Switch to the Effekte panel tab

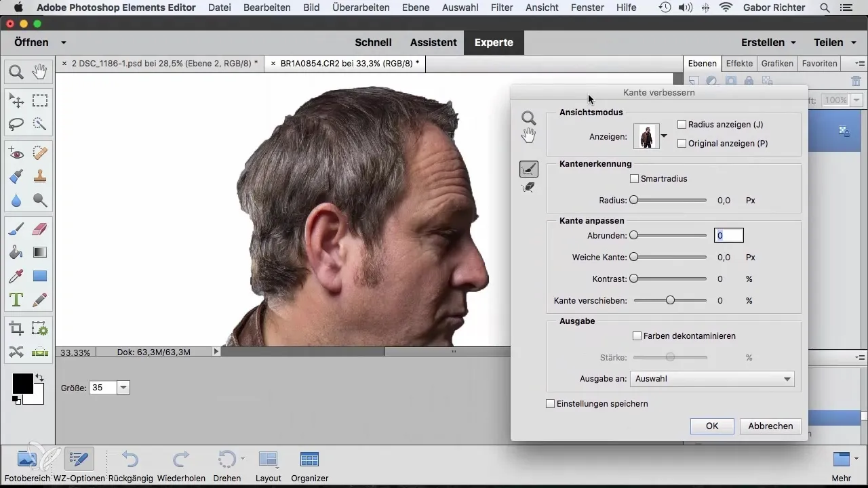[738, 64]
